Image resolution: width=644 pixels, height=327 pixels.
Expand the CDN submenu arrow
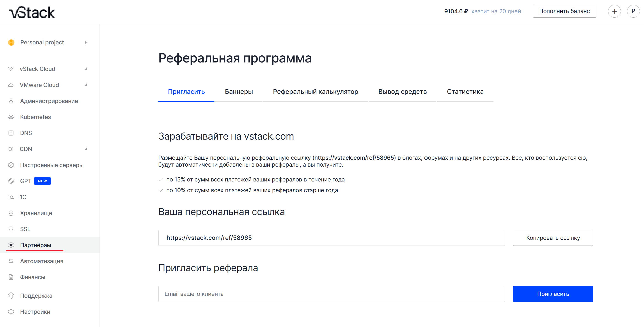click(86, 149)
